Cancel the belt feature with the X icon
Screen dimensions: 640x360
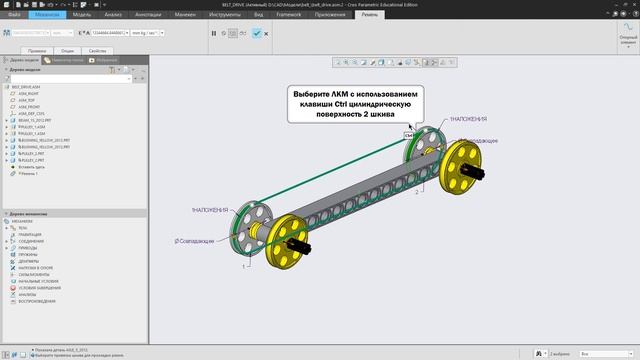[x=266, y=33]
